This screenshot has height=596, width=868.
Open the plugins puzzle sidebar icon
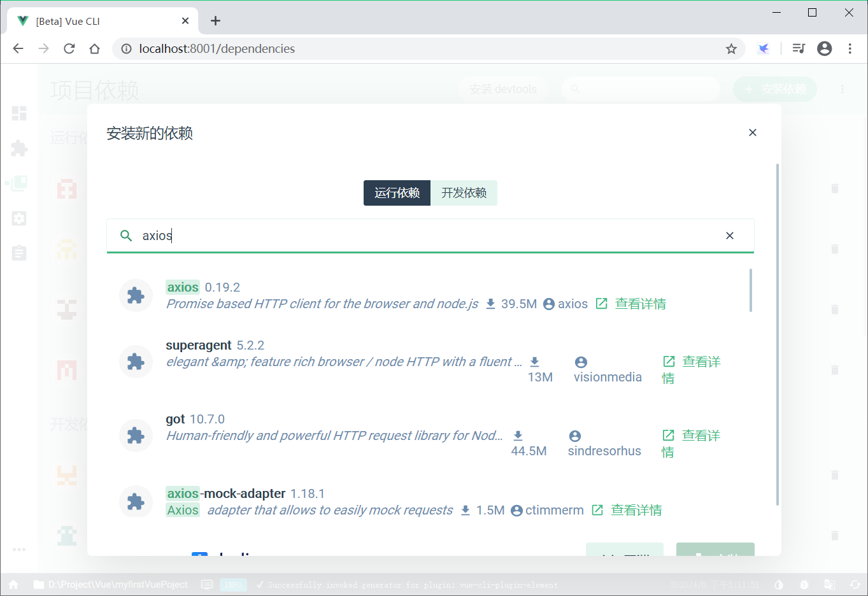(x=19, y=148)
